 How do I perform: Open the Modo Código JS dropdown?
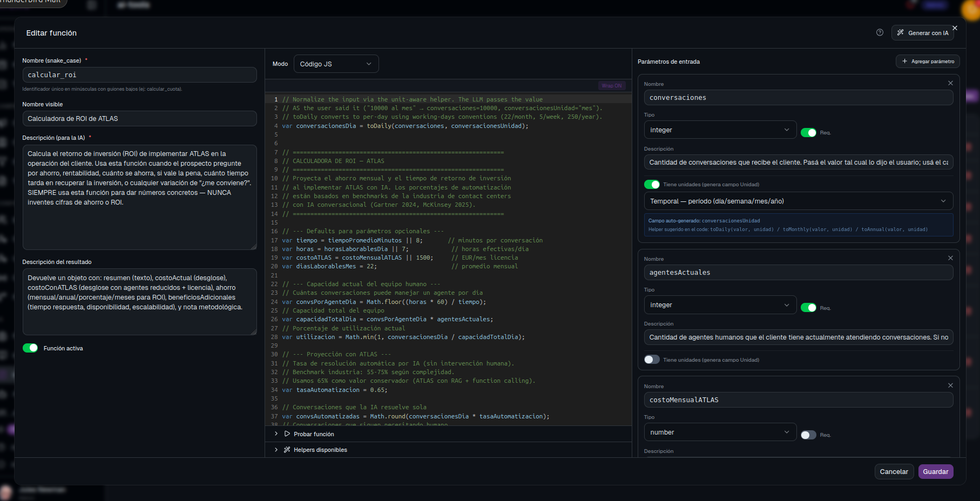[336, 64]
